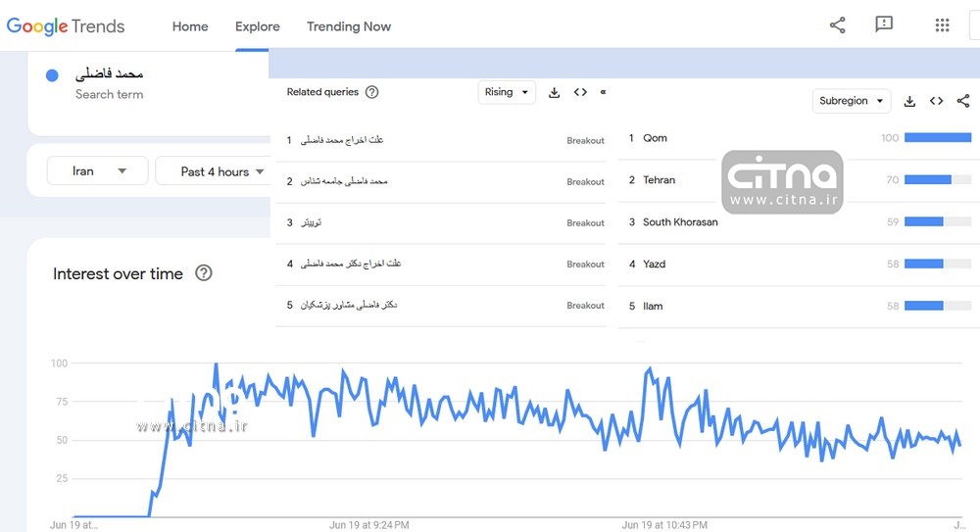This screenshot has width=980, height=532.
Task: Open the Explore tab
Action: (258, 26)
